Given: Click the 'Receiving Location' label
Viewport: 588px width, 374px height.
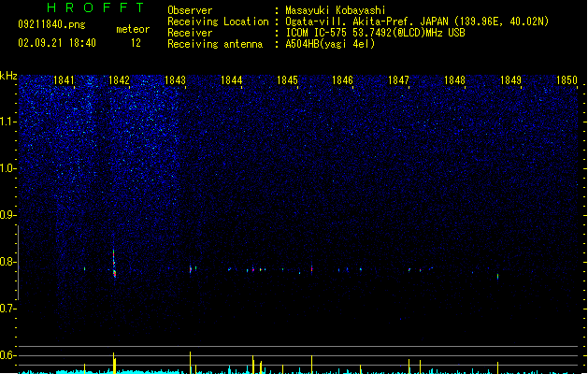Looking at the screenshot, I should point(218,22).
